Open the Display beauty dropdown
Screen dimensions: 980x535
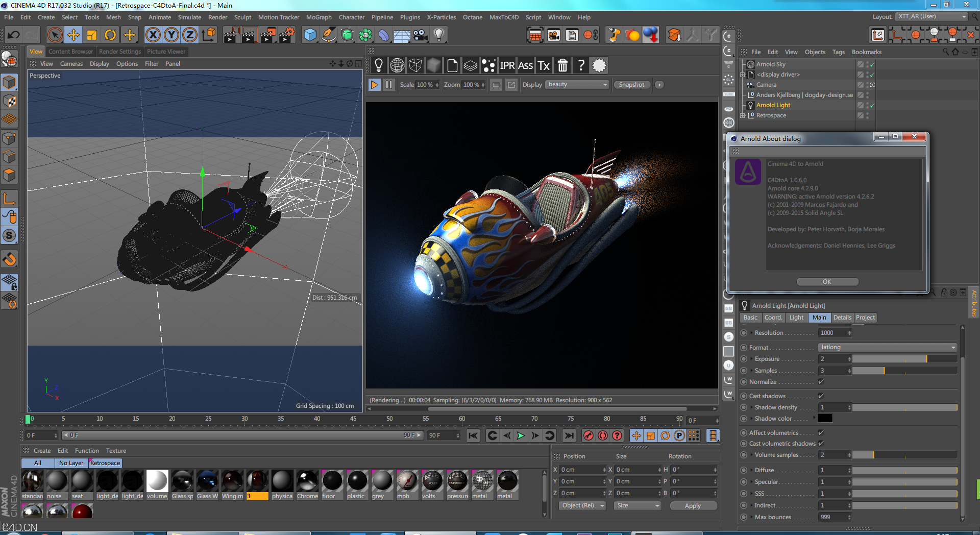[x=577, y=85]
